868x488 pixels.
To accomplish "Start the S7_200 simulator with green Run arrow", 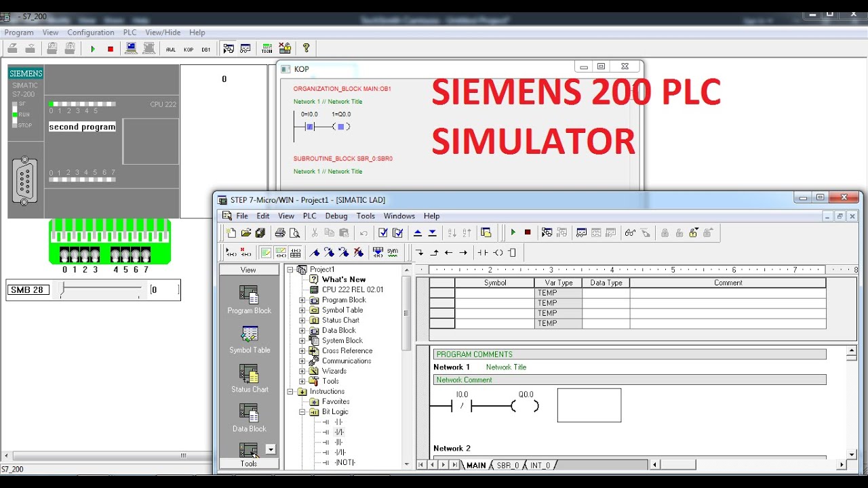I will (x=93, y=49).
